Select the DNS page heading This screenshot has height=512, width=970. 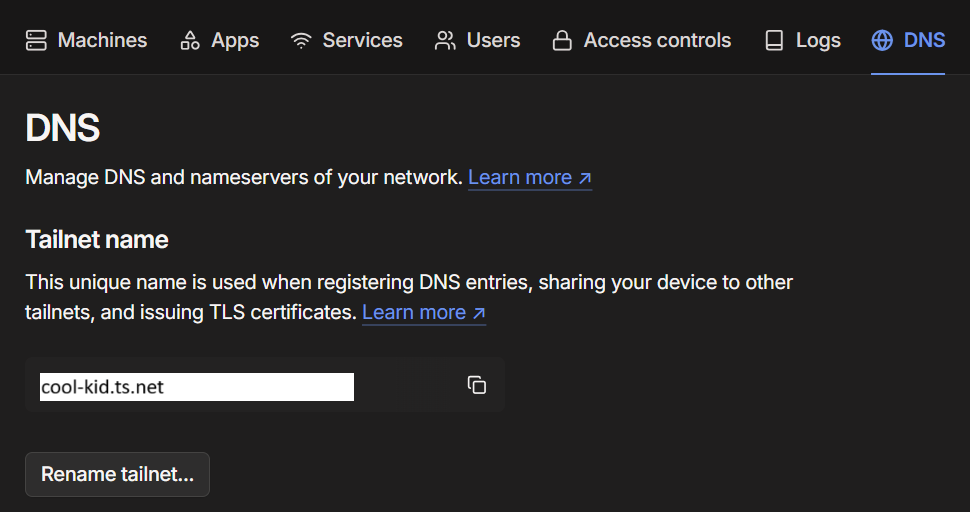click(x=62, y=128)
